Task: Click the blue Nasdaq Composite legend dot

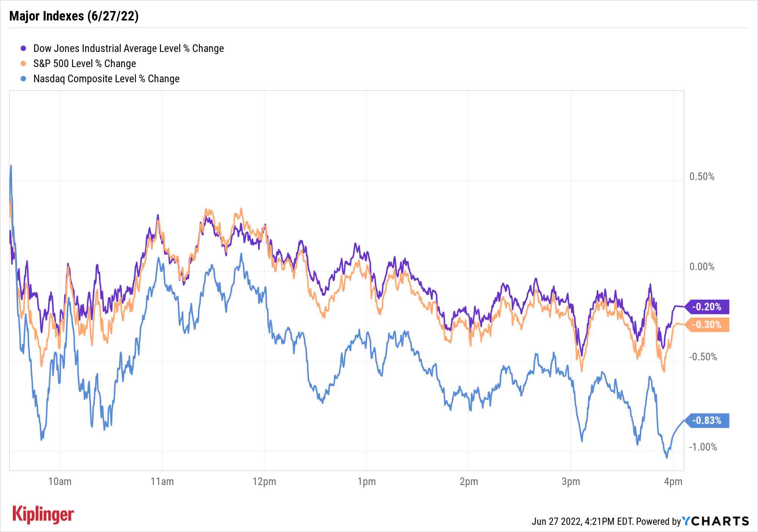Action: pos(23,79)
